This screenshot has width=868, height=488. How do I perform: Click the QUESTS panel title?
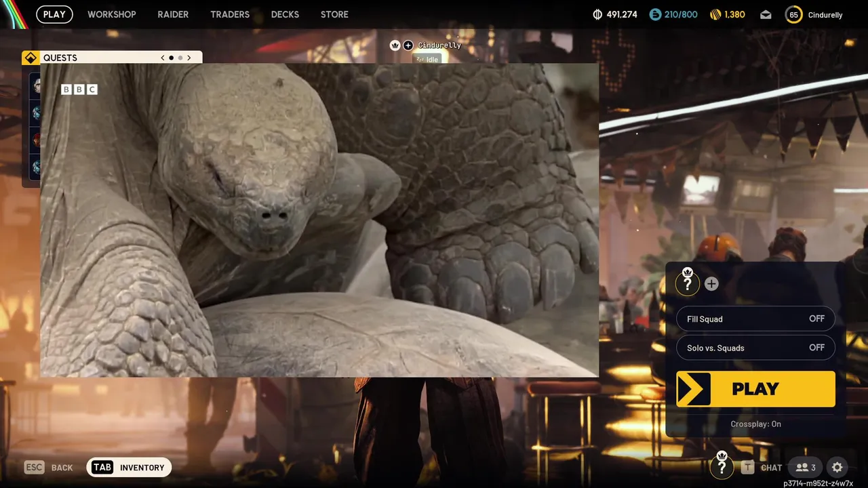click(x=60, y=58)
